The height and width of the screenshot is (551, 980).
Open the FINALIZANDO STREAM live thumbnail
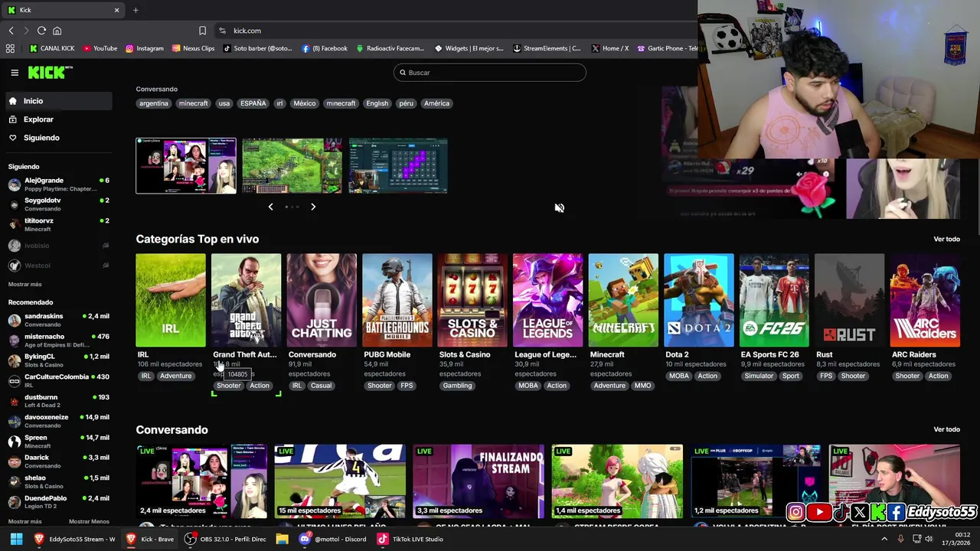[x=479, y=481]
